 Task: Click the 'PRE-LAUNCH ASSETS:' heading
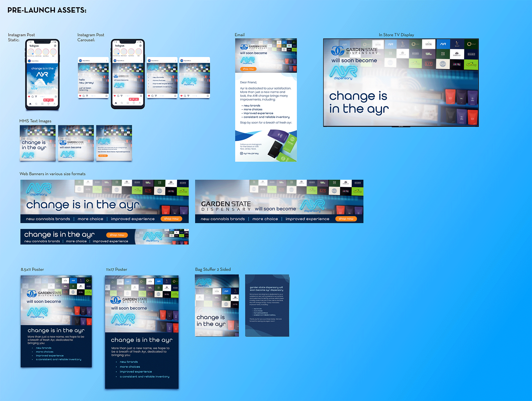[47, 10]
